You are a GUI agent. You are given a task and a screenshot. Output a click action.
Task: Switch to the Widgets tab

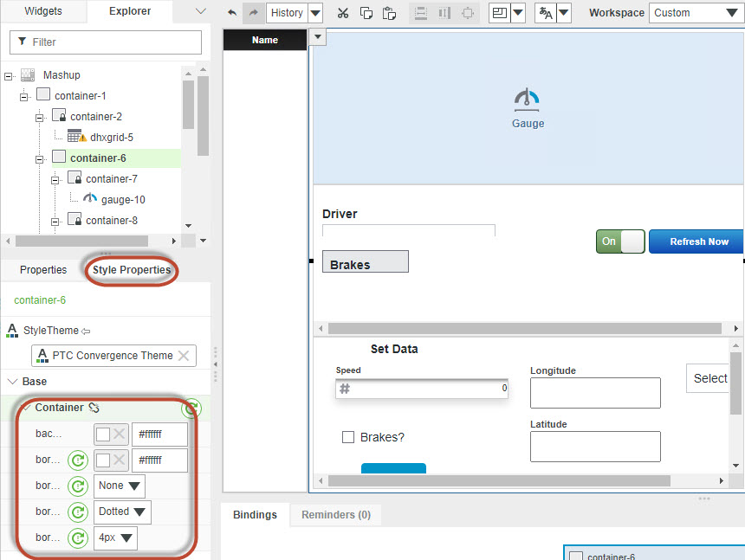pyautogui.click(x=43, y=12)
